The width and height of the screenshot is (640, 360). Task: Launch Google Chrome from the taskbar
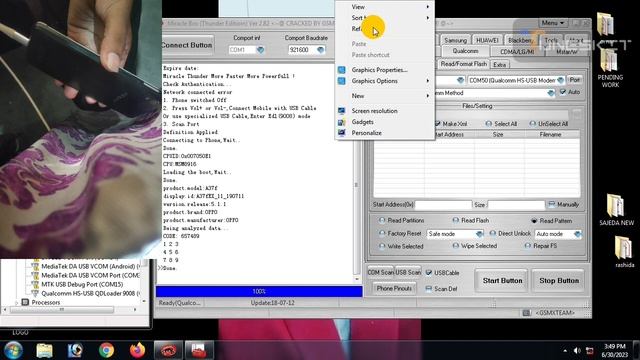tap(107, 350)
